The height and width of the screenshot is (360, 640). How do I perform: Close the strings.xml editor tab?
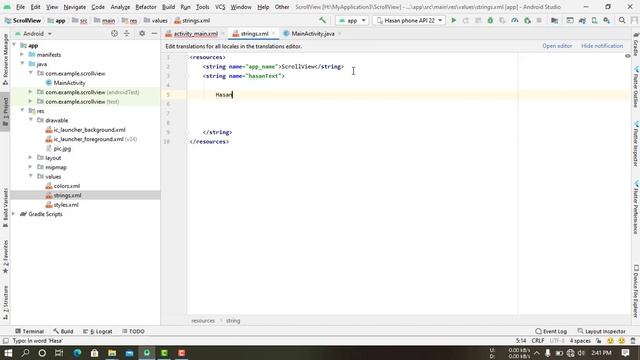pos(274,33)
